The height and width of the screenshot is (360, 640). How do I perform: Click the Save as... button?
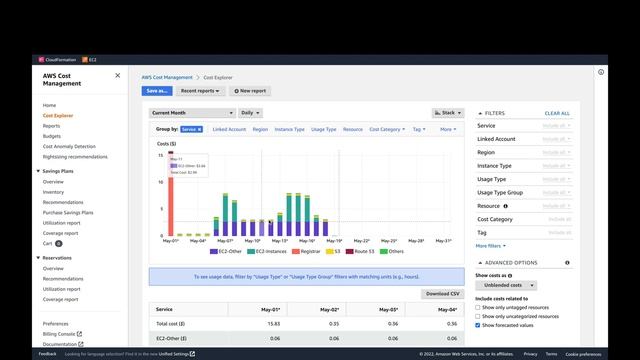coord(157,91)
